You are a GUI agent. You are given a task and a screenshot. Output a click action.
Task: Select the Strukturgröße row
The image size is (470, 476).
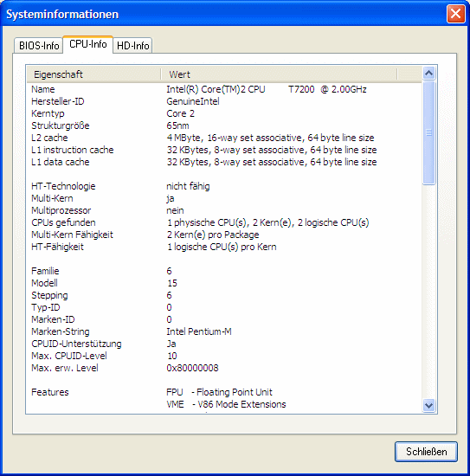pos(224,125)
